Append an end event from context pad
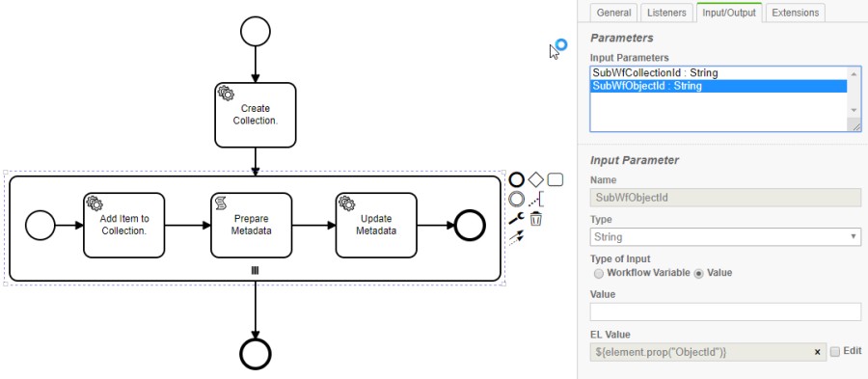 517,179
